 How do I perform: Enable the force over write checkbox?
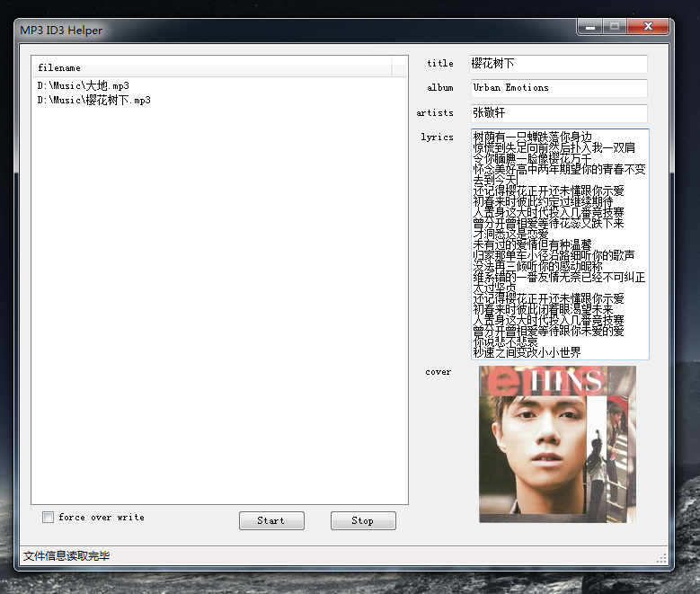pyautogui.click(x=49, y=518)
